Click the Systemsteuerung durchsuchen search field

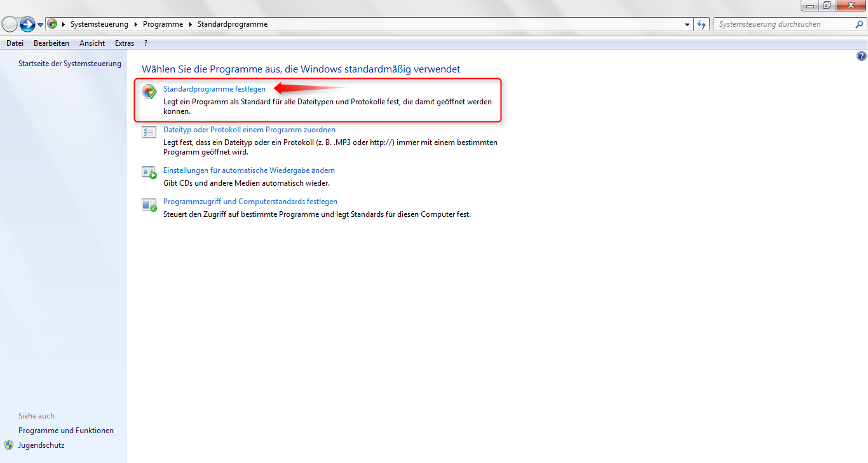(x=783, y=24)
